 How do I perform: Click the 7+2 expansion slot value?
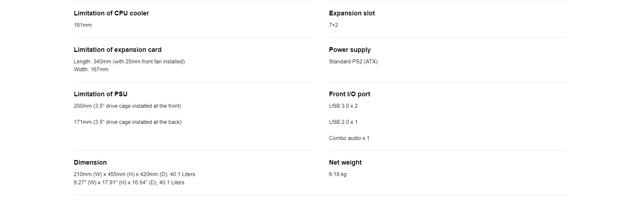coord(333,25)
